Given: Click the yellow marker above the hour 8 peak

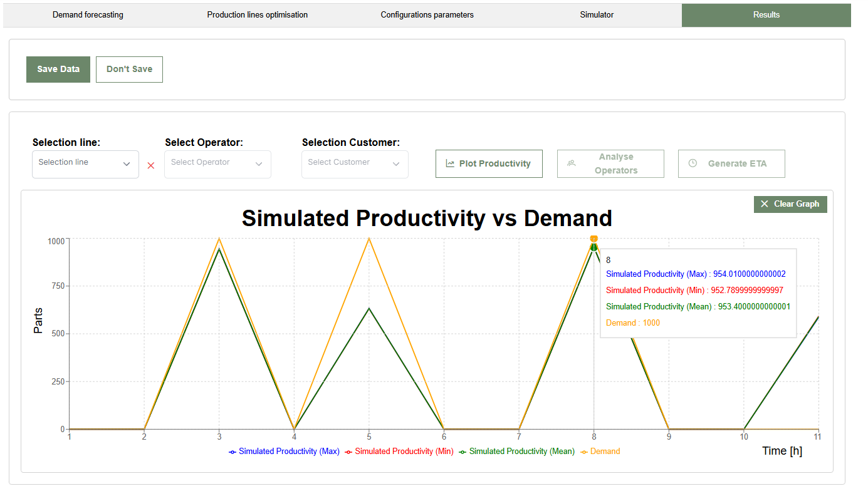Looking at the screenshot, I should pos(593,239).
